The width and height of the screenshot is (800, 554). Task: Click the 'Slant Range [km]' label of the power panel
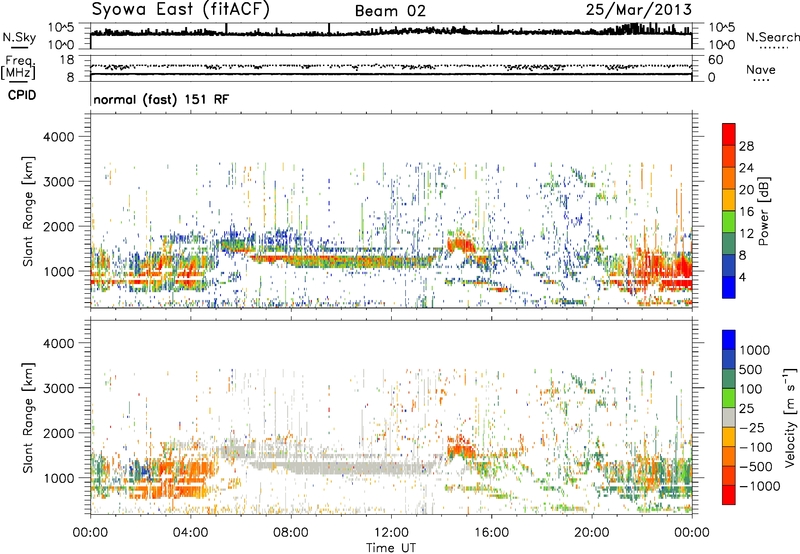pyautogui.click(x=28, y=211)
